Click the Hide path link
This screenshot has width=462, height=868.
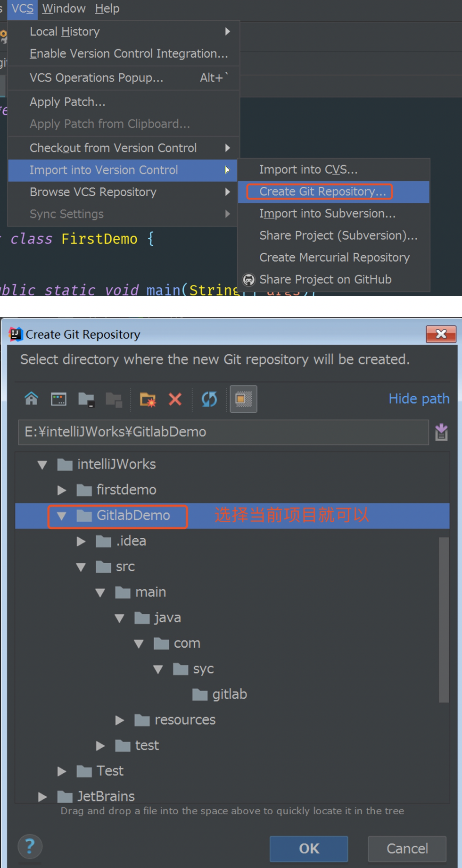(419, 399)
